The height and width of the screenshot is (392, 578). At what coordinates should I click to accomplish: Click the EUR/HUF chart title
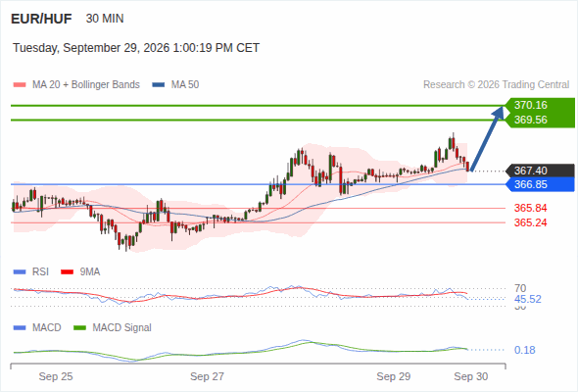(41, 19)
